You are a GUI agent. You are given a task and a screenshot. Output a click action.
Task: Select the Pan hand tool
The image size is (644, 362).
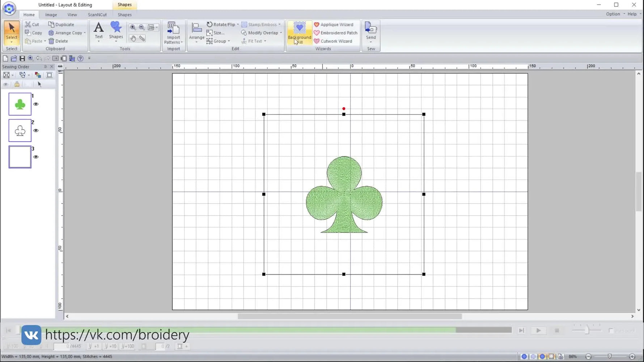pos(133,38)
